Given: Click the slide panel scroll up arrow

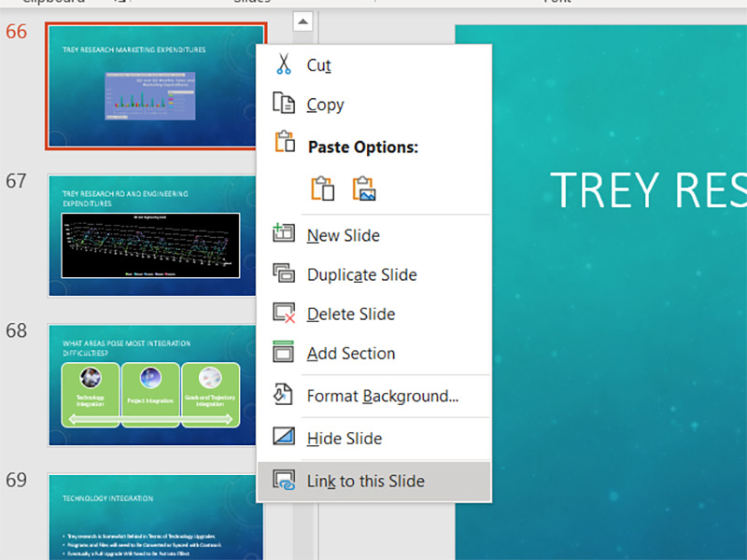Looking at the screenshot, I should [x=303, y=21].
